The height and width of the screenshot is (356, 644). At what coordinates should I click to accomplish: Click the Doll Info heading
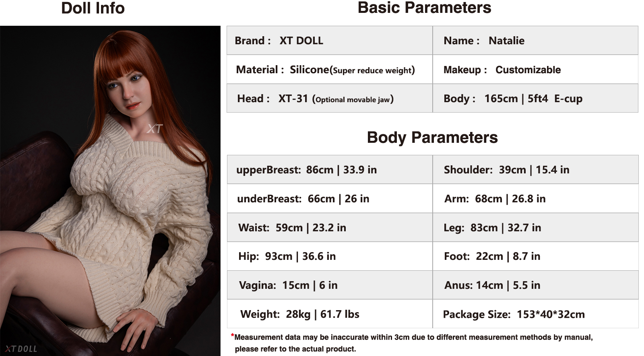click(x=93, y=8)
